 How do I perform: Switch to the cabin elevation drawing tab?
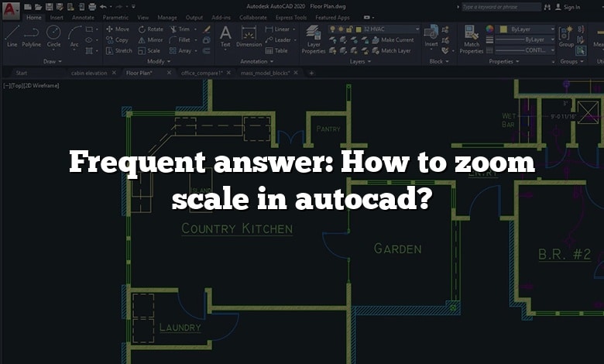point(89,73)
